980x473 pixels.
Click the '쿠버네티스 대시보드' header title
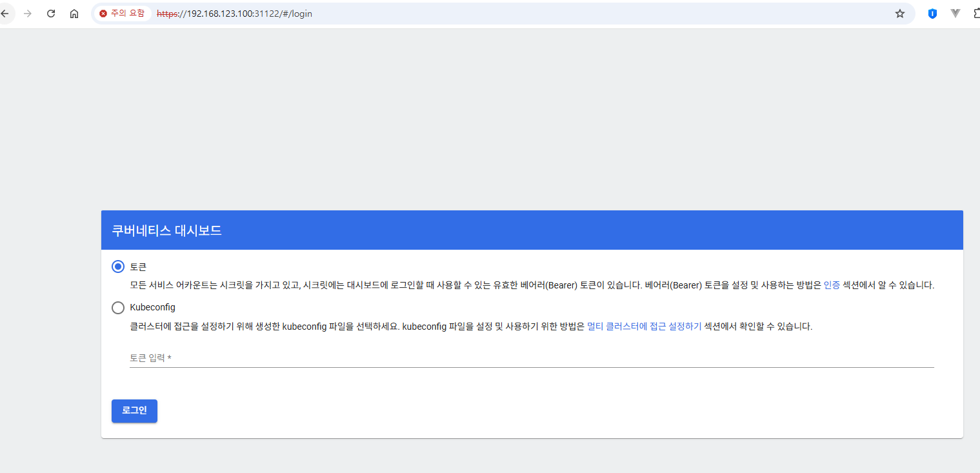tap(167, 230)
